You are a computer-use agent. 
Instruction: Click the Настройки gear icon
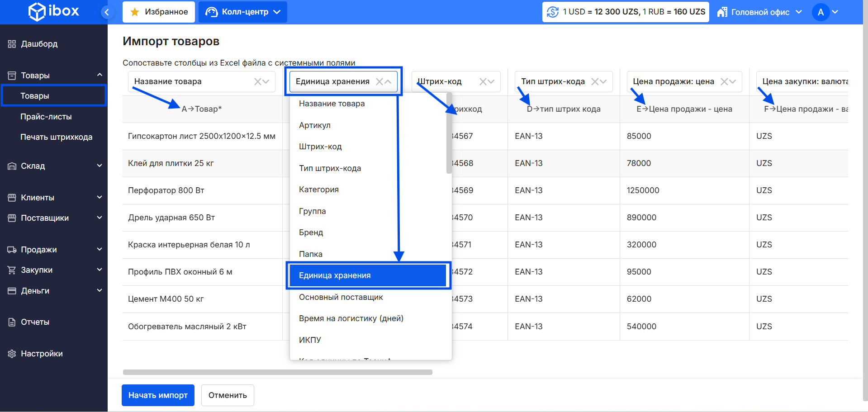[x=12, y=354]
